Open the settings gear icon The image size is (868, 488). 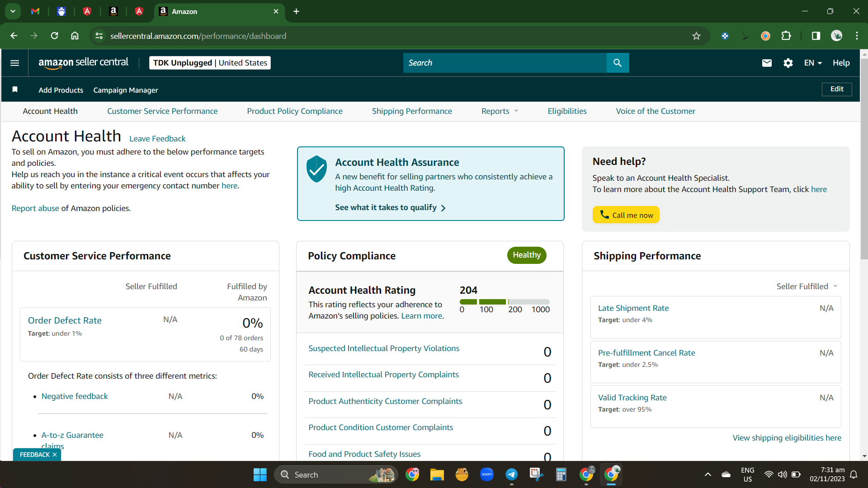788,63
